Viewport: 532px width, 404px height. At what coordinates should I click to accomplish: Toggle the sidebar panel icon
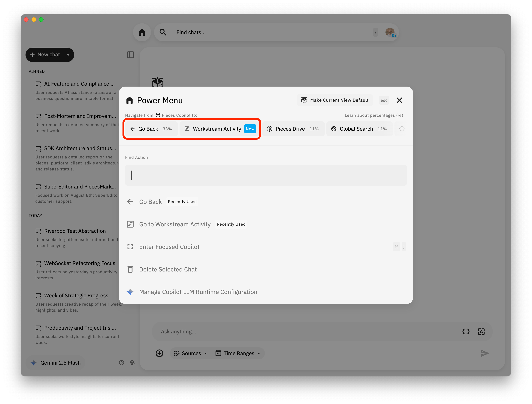(130, 55)
